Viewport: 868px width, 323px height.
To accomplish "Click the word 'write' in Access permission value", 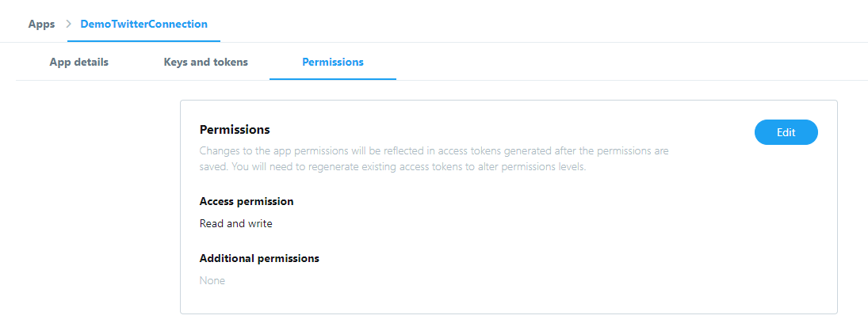I will point(259,223).
